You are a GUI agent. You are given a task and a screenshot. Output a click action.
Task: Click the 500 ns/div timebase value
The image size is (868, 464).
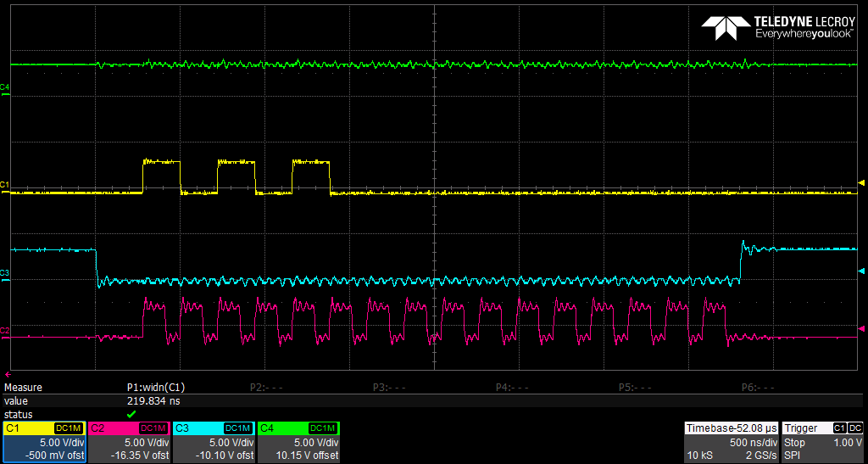[754, 443]
